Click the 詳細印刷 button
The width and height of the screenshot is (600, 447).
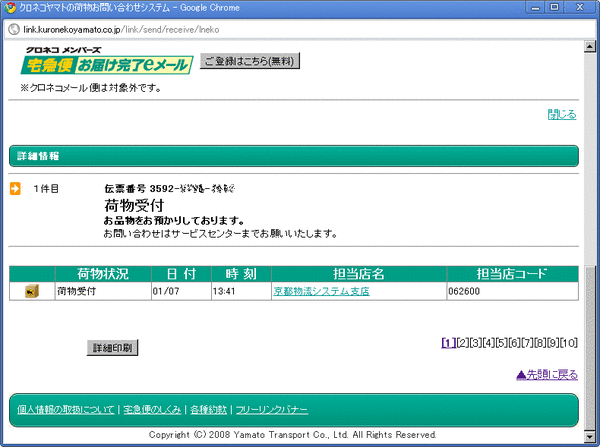112,347
